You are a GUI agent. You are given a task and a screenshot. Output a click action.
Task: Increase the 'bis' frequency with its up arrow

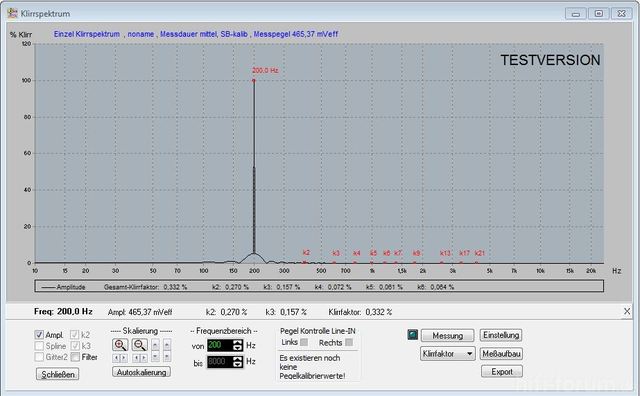click(238, 359)
